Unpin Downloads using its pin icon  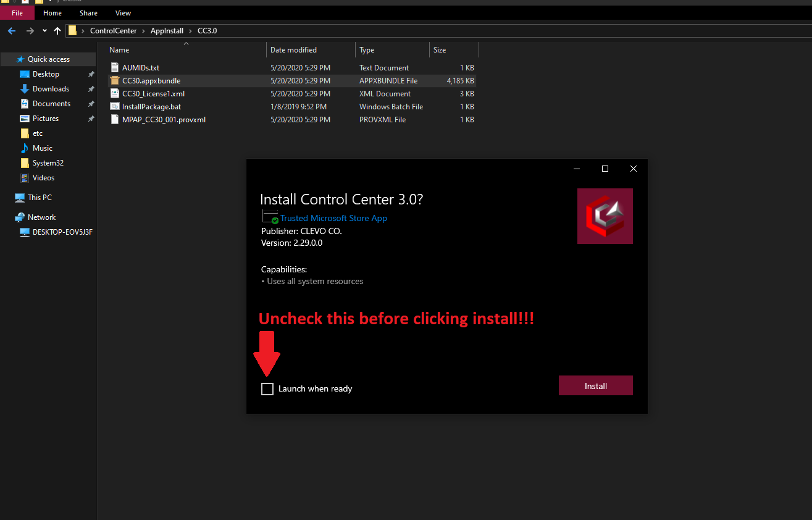(x=91, y=89)
